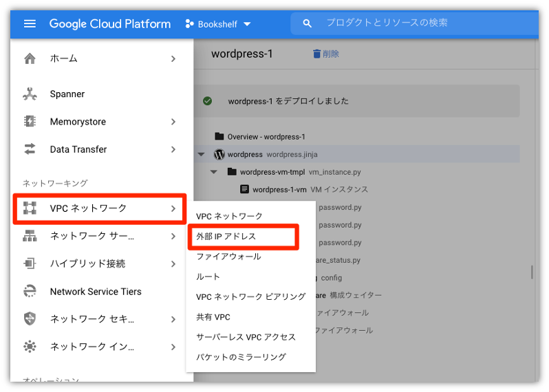Screen dimensions: 549x392
Task: Click the green deployment success checkmark
Action: (208, 101)
